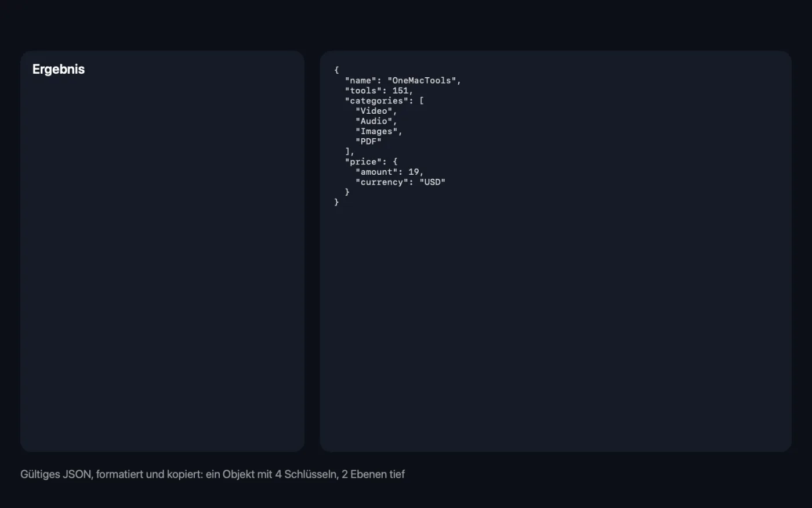Image resolution: width=812 pixels, height=508 pixels.
Task: Click the Gültiges JSON status message
Action: (212, 474)
